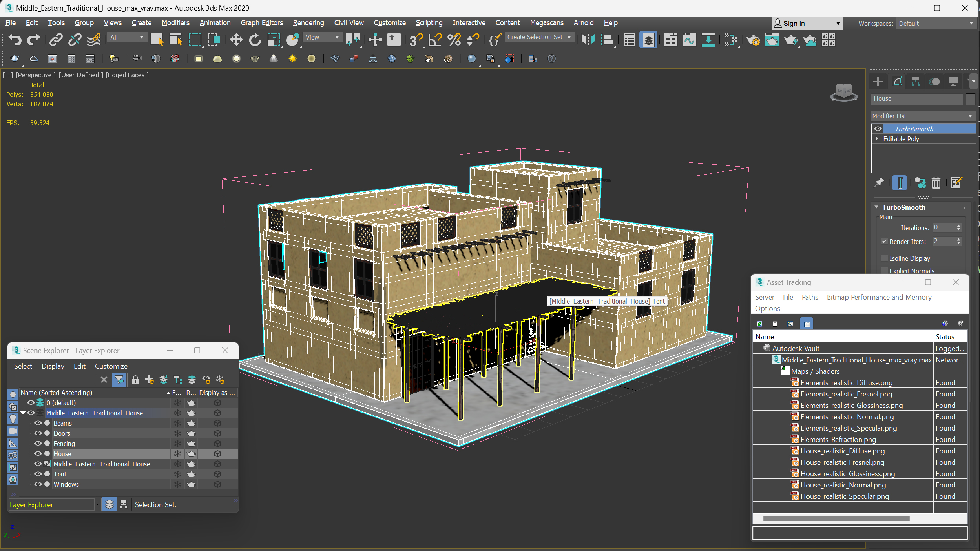Screen dimensions: 980x551
Task: Select the Unlink Selection tool
Action: tap(75, 40)
